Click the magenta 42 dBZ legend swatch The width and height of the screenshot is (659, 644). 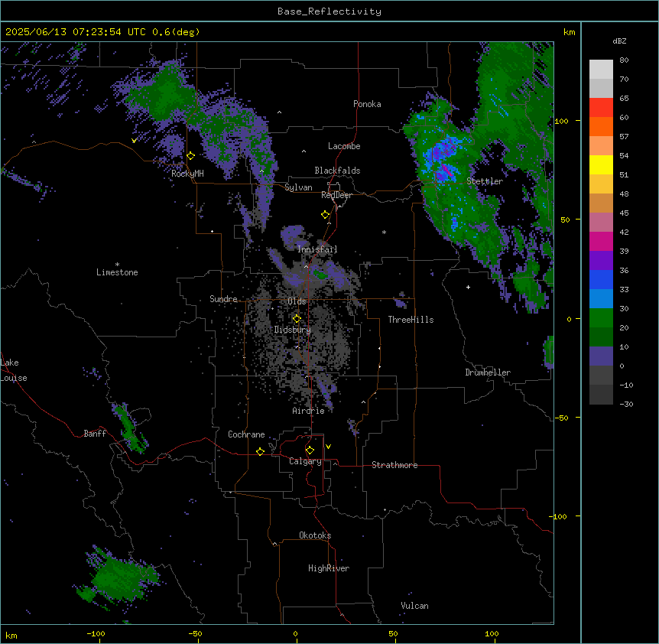tap(601, 241)
